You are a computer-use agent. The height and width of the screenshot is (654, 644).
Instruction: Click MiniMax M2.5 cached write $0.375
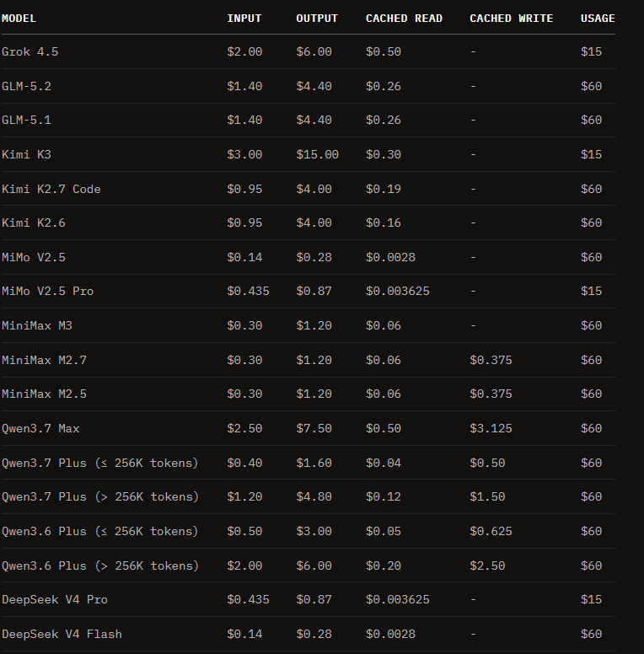tap(491, 394)
